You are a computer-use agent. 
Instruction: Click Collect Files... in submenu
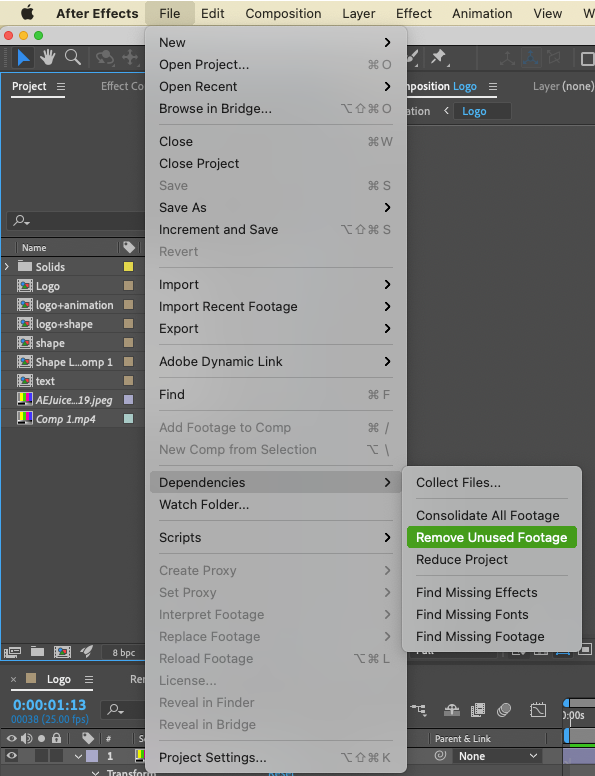(458, 483)
